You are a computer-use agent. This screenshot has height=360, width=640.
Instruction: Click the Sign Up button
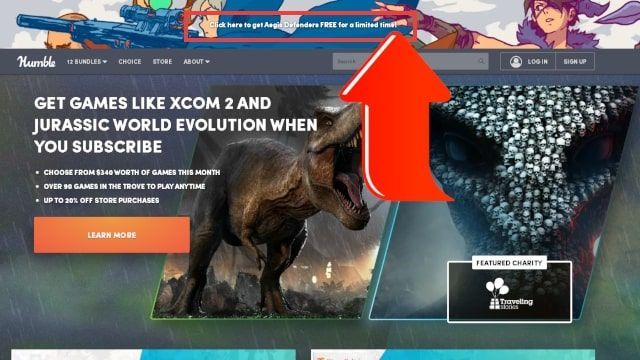coord(575,62)
